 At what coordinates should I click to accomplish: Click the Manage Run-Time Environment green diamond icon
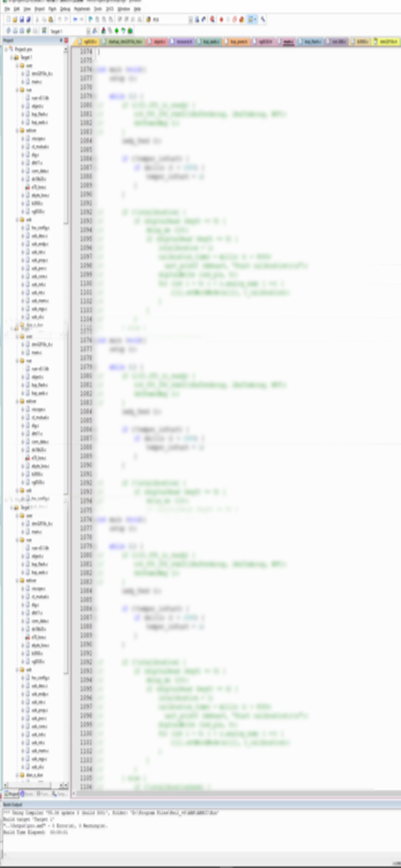117,31
